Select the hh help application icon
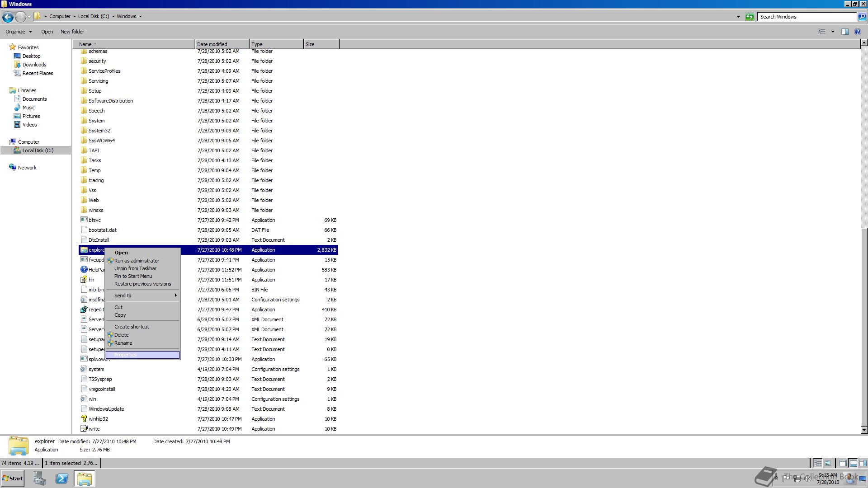 [84, 280]
